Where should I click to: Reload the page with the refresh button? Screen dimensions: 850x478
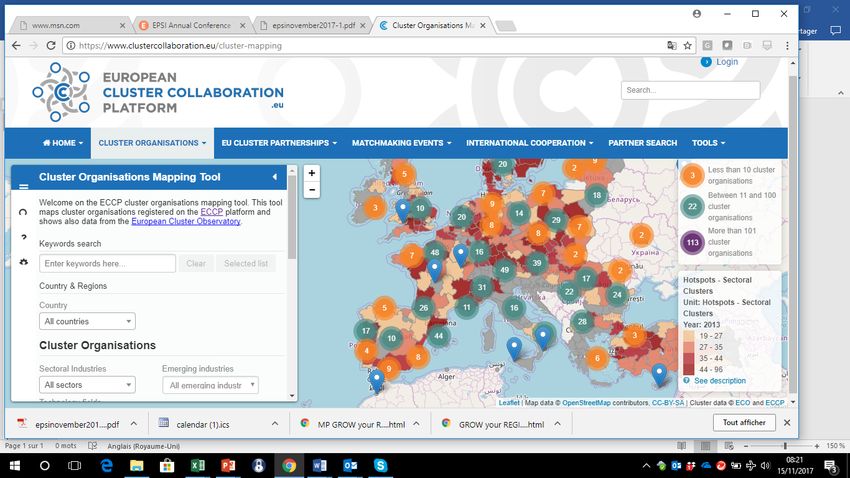(x=51, y=46)
